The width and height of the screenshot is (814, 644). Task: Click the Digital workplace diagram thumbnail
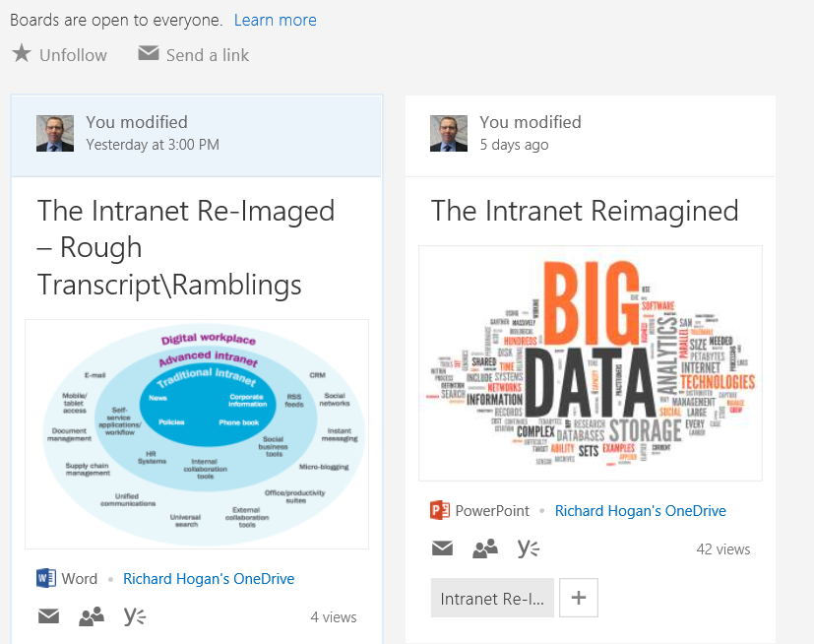click(x=197, y=433)
